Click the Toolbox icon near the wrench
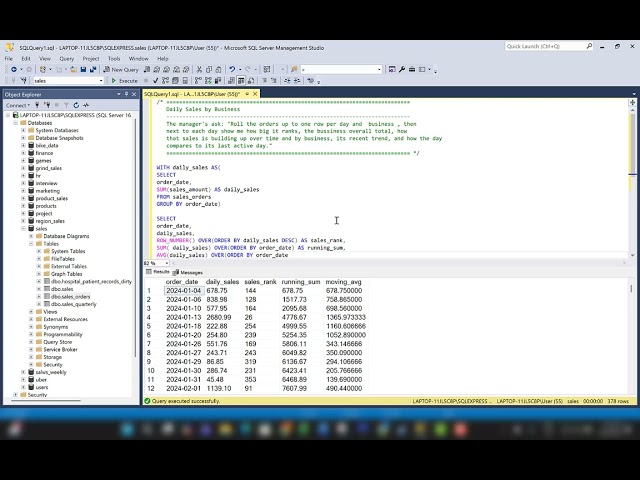640x480 pixels. point(412,69)
